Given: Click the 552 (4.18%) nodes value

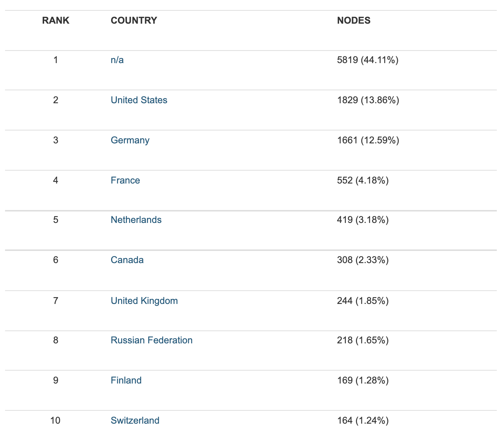Looking at the screenshot, I should [x=363, y=180].
